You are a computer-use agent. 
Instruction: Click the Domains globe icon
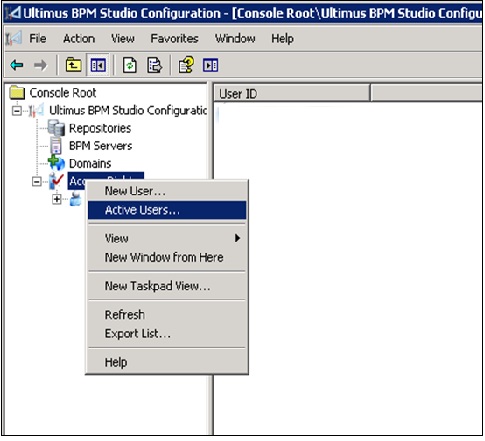click(56, 163)
